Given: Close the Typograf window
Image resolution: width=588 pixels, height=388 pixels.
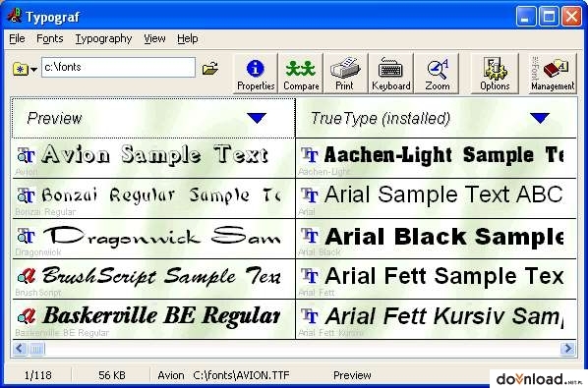Looking at the screenshot, I should [572, 17].
